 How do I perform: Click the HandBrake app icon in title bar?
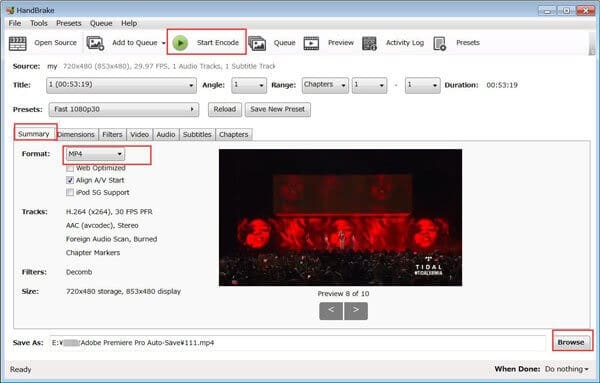[x=10, y=10]
